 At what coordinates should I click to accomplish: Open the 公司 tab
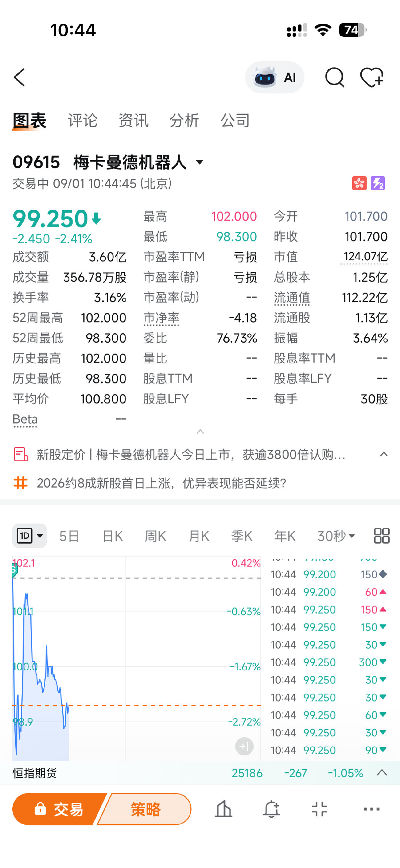pos(235,121)
